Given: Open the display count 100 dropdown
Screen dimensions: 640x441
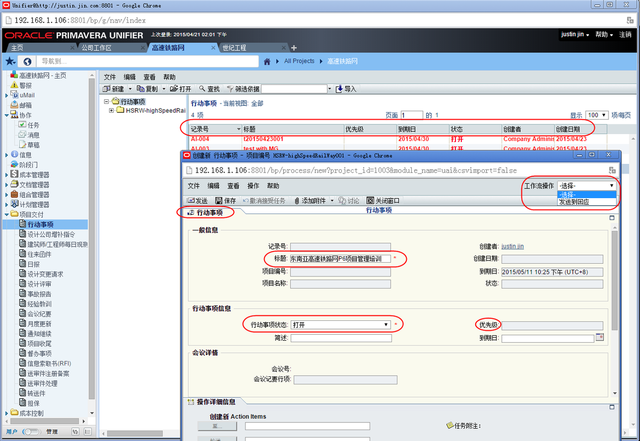Looking at the screenshot, I should pyautogui.click(x=597, y=115).
